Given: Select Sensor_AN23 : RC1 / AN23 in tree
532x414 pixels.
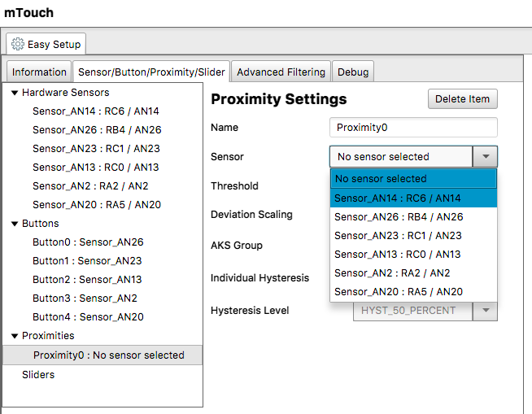Looking at the screenshot, I should point(96,149).
